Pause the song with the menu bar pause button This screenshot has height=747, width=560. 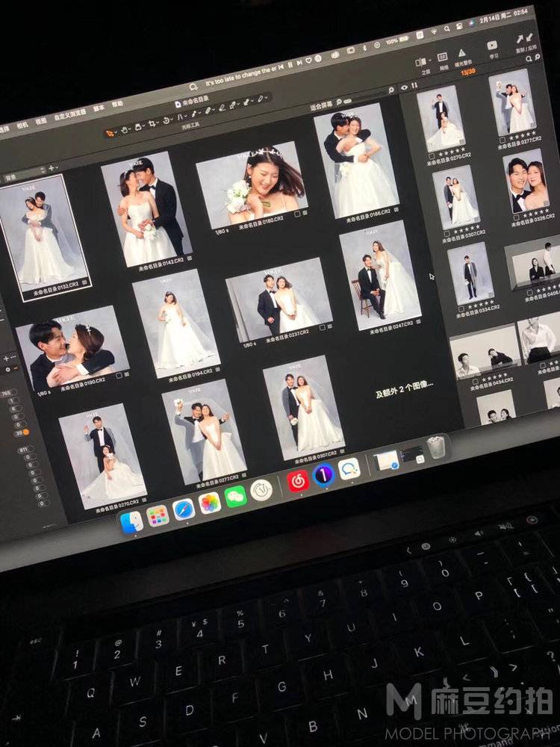tap(290, 65)
